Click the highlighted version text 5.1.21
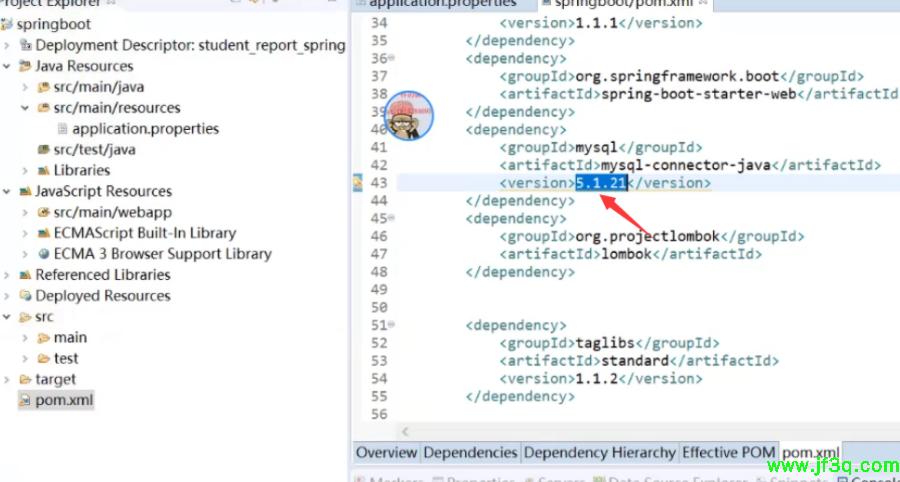The image size is (900, 482). [x=600, y=183]
